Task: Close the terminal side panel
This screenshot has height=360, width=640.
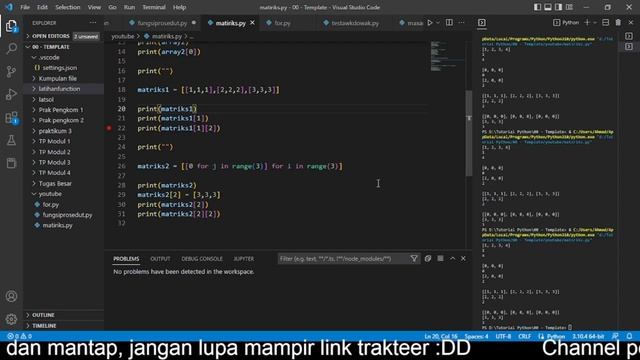Action: pyautogui.click(x=631, y=23)
